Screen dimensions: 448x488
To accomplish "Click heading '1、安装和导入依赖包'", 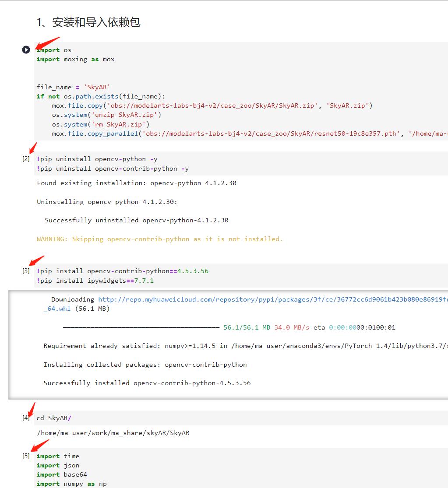I will [x=88, y=22].
